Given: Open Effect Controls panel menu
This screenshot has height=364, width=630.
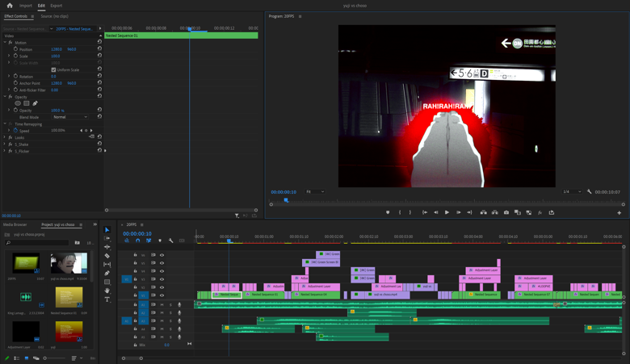Looking at the screenshot, I should (32, 16).
